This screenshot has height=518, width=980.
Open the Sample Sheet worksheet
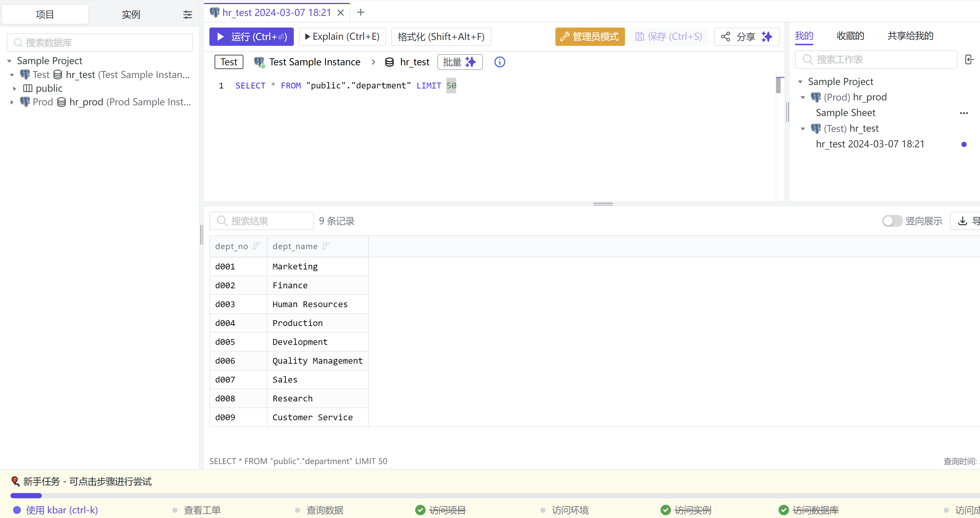845,113
